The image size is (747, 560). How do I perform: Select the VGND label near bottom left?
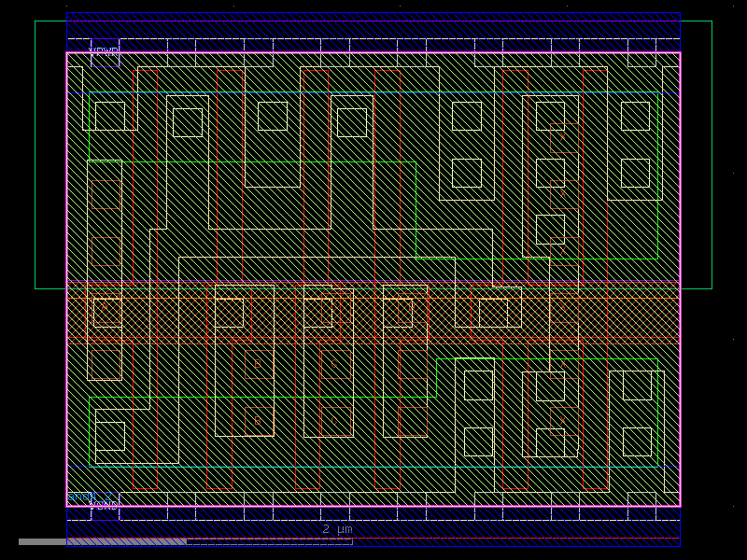coord(103,504)
